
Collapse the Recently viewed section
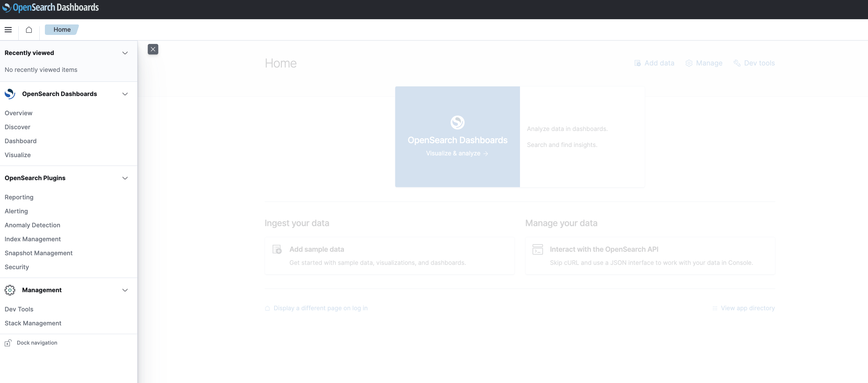point(125,53)
